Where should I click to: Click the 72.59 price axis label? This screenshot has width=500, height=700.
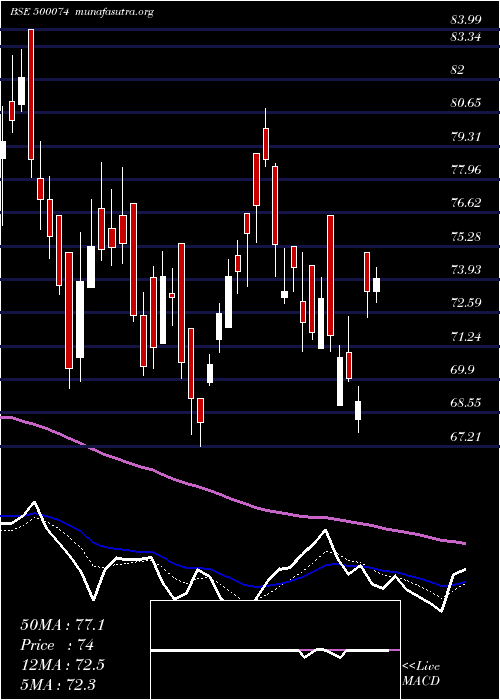(x=466, y=303)
